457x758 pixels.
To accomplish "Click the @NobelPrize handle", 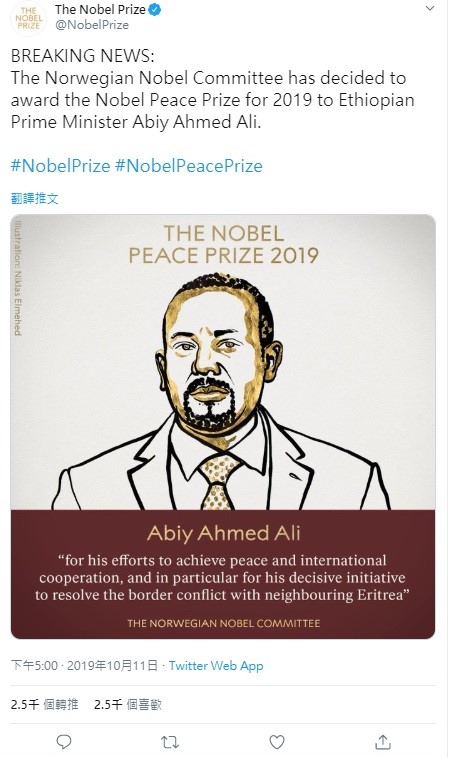I will 92,25.
